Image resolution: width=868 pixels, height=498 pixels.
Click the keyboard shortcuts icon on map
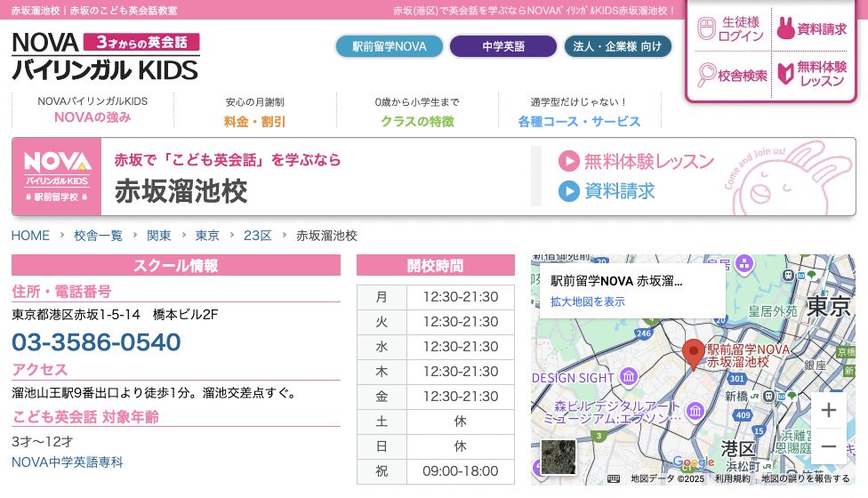[614, 478]
